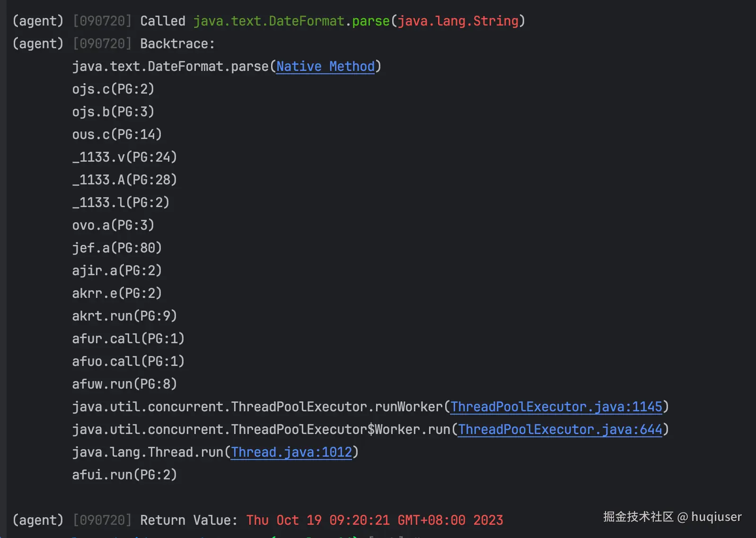Click the ajir.a(PG:2) stack frame
Viewport: 756px width, 538px height.
tap(117, 271)
